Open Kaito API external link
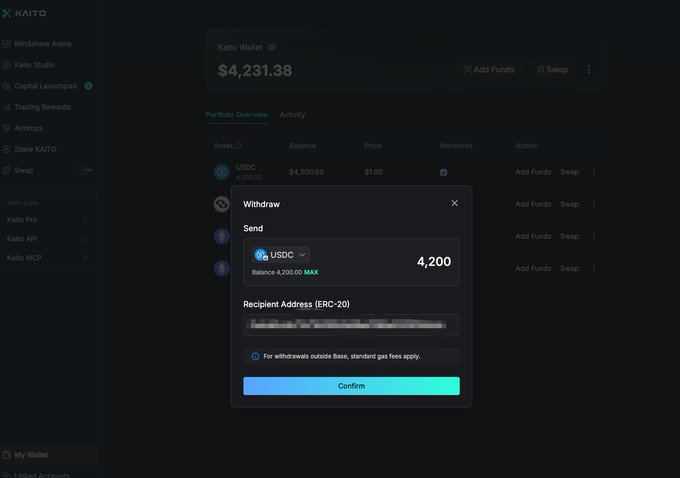680x478 pixels. [47, 239]
